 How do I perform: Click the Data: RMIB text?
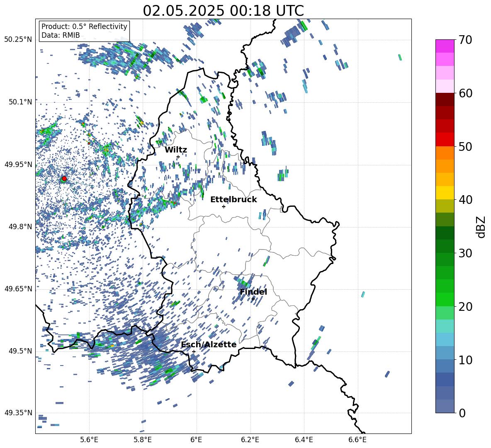[x=61, y=35]
